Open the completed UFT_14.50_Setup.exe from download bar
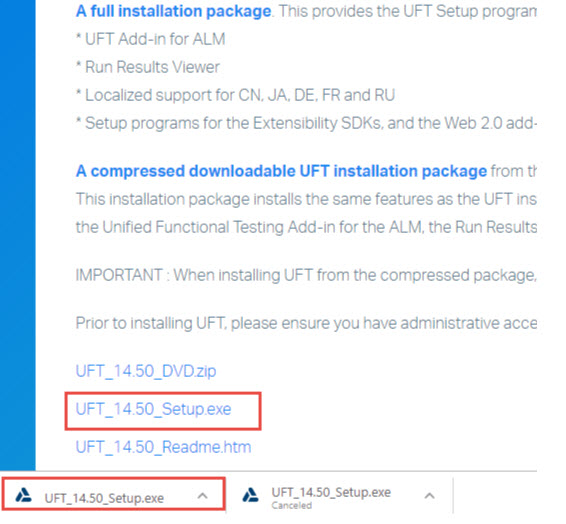Image resolution: width=566 pixels, height=524 pixels. point(104,498)
